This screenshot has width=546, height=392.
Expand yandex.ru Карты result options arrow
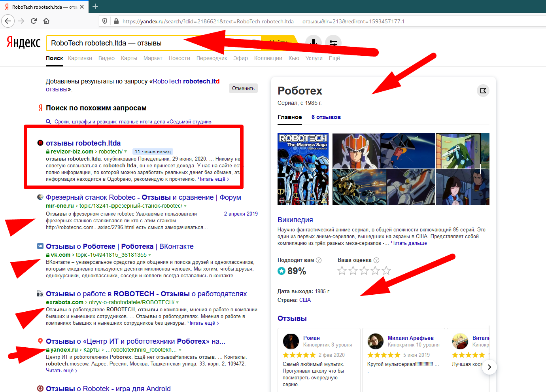[x=180, y=350]
